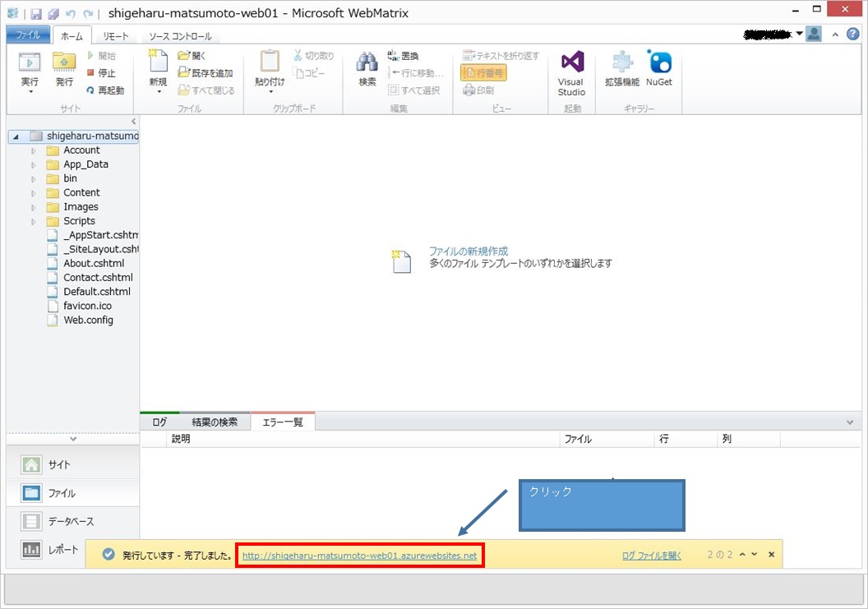Click the Run (実行) icon
The width and height of the screenshot is (868, 609).
[x=30, y=62]
